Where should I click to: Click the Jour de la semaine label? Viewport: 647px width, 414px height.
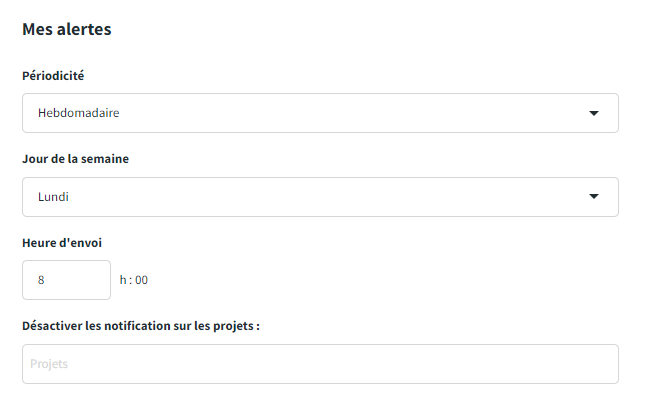click(75, 159)
